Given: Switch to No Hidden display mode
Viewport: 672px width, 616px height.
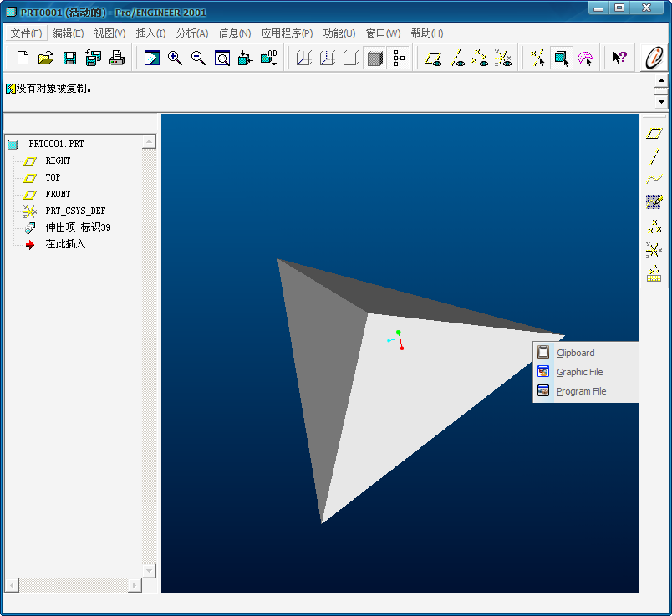Looking at the screenshot, I should (x=351, y=58).
